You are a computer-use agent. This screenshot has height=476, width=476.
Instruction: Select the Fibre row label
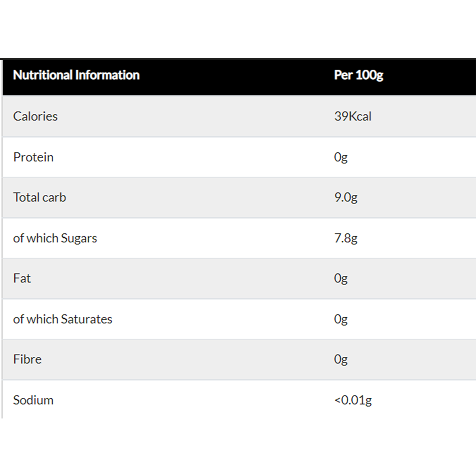[27, 359]
